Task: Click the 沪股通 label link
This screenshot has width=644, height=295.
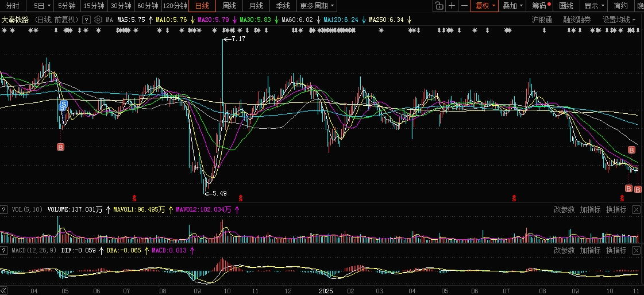Action: (x=542, y=20)
